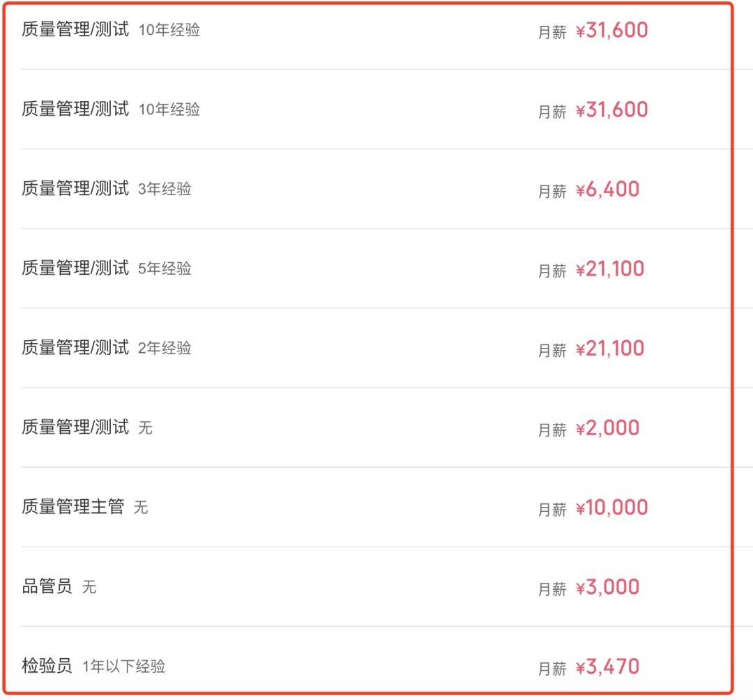
Task: Click the 2年经验 experience label
Action: pos(165,348)
